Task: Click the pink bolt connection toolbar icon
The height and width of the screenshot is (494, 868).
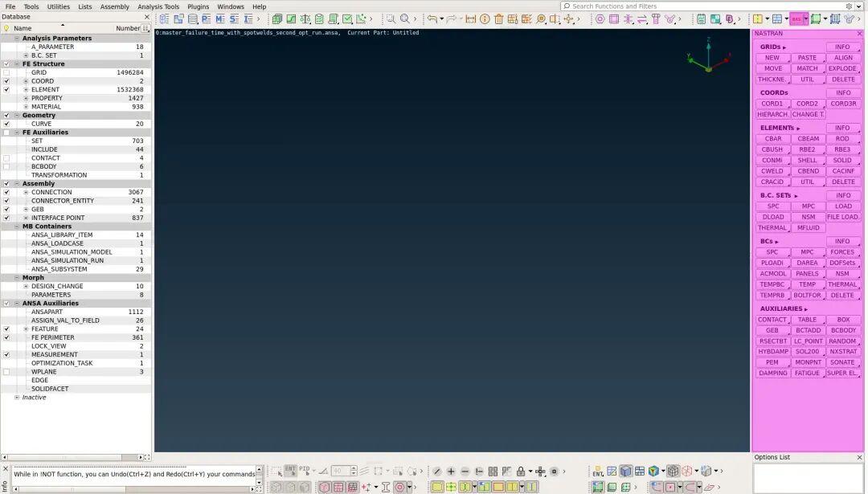Action: (x=656, y=18)
